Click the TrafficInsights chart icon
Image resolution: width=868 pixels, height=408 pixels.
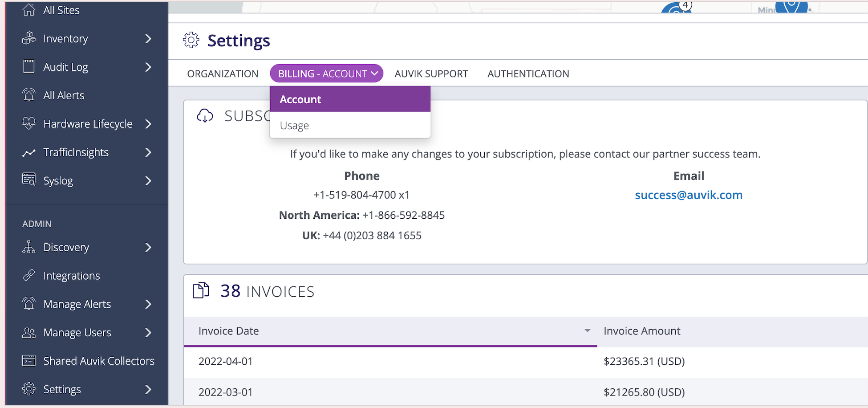click(x=29, y=153)
